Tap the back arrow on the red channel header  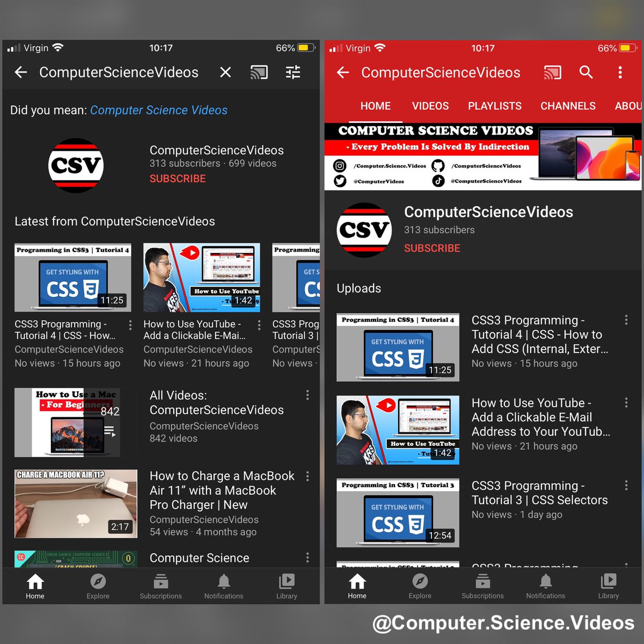click(x=343, y=72)
